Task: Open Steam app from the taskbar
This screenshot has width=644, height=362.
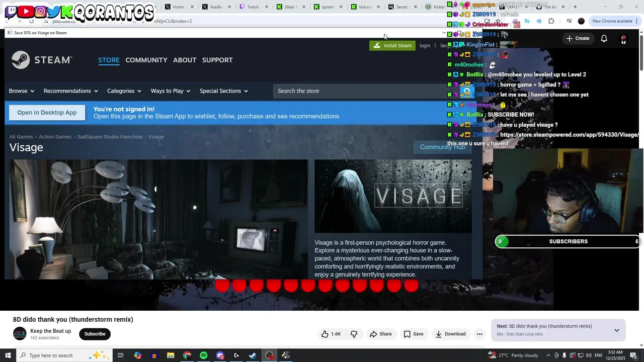Action: [x=253, y=355]
